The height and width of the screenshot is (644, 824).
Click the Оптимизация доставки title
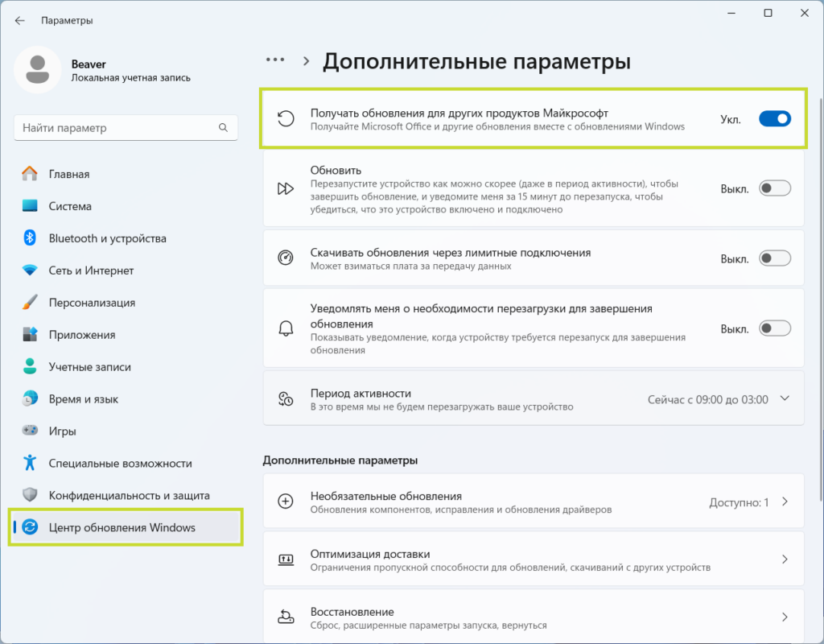pyautogui.click(x=370, y=554)
